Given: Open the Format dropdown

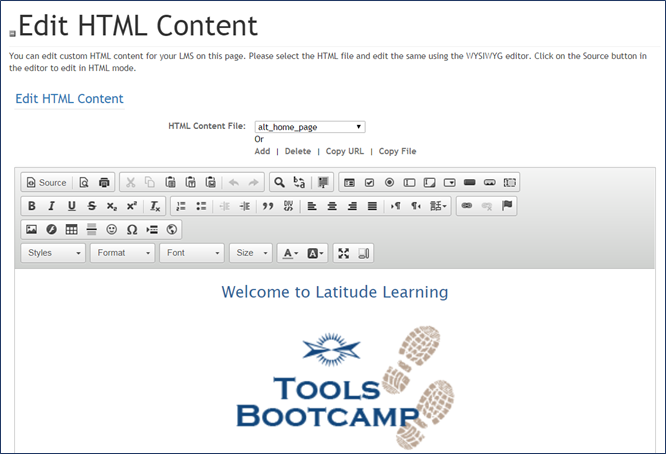Looking at the screenshot, I should coord(122,253).
